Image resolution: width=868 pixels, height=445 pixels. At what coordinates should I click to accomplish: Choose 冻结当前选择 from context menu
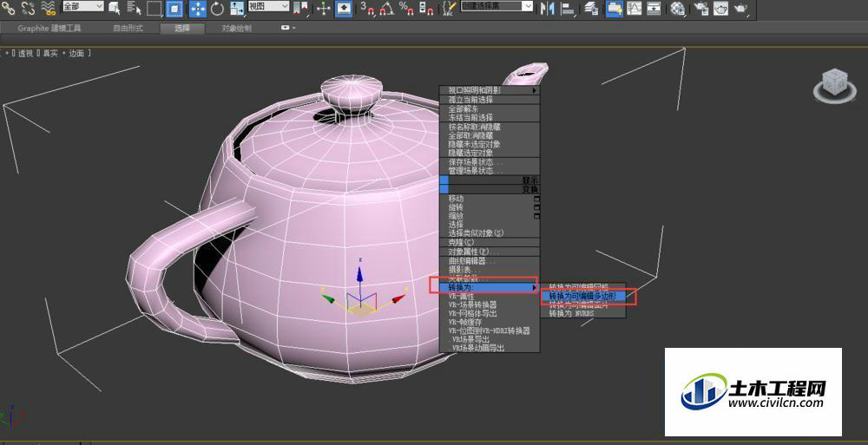[x=490, y=117]
